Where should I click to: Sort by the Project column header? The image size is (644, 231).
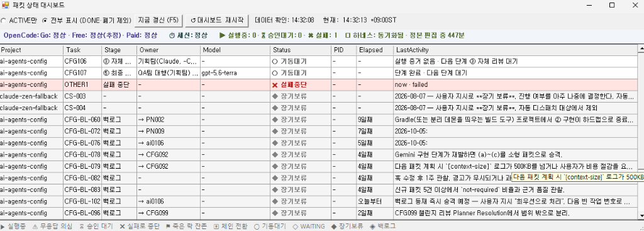click(x=31, y=50)
